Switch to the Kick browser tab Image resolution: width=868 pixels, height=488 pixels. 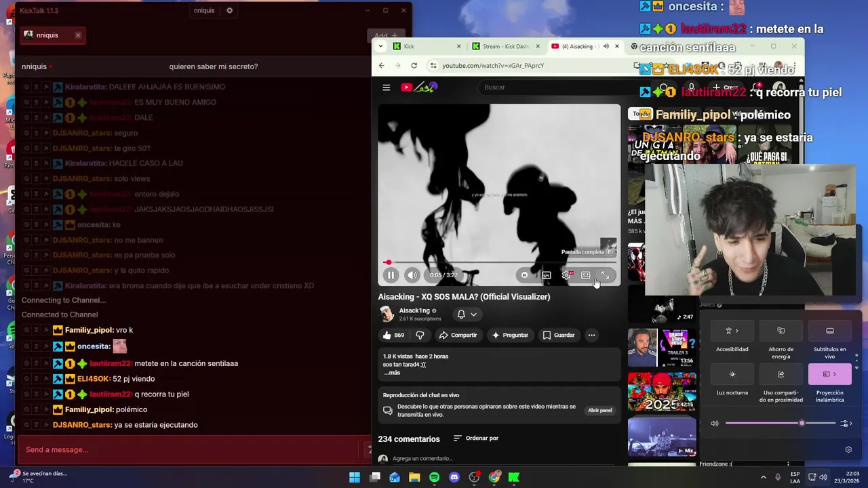coord(427,46)
